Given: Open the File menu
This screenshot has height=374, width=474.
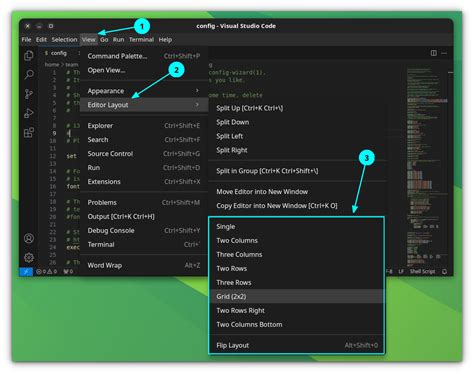Looking at the screenshot, I should coord(26,40).
